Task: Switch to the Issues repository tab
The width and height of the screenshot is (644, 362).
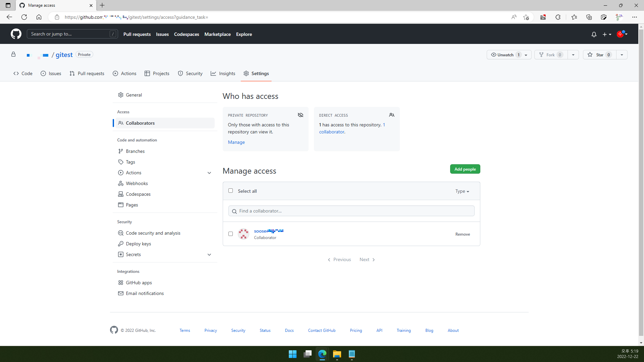Action: [51, 73]
